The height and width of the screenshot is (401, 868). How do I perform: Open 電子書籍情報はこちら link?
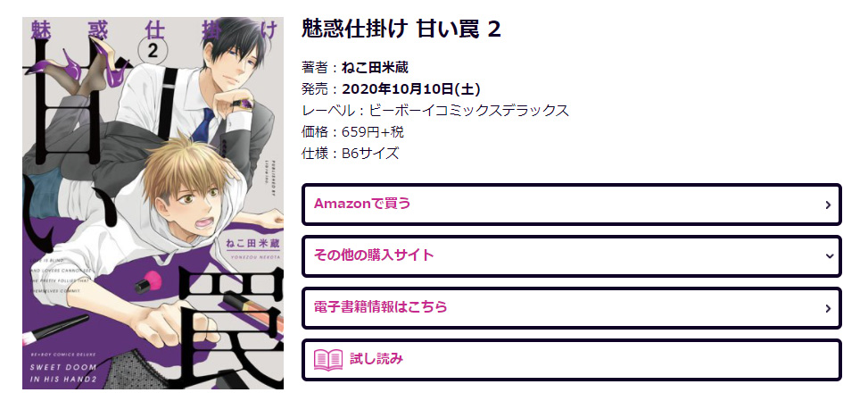coord(571,308)
